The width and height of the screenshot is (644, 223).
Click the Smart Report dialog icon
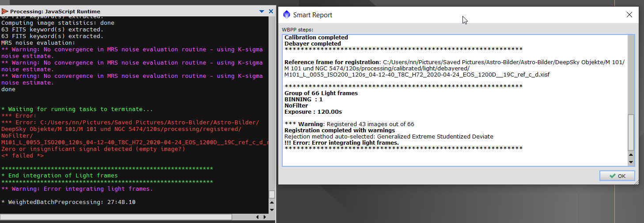(x=286, y=15)
